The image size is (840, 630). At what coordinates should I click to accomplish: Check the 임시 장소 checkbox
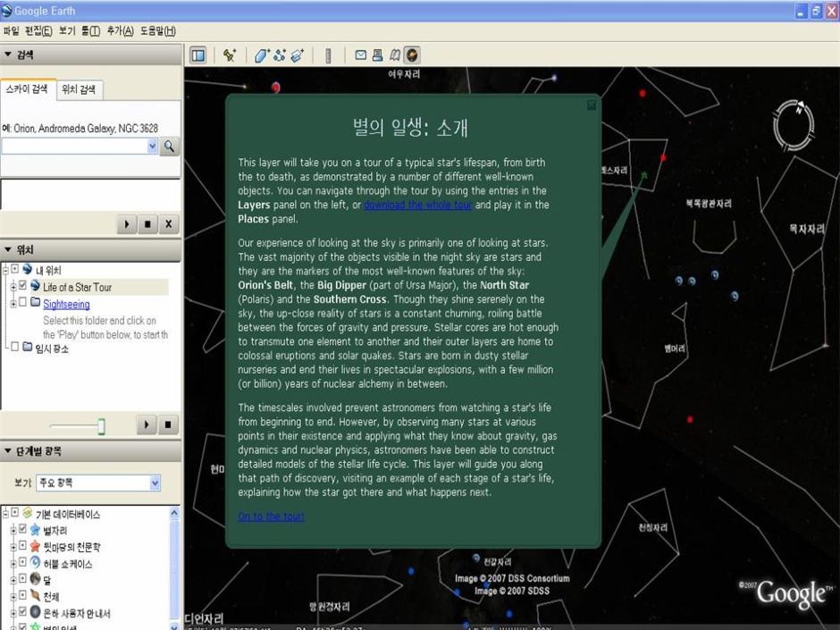point(14,347)
